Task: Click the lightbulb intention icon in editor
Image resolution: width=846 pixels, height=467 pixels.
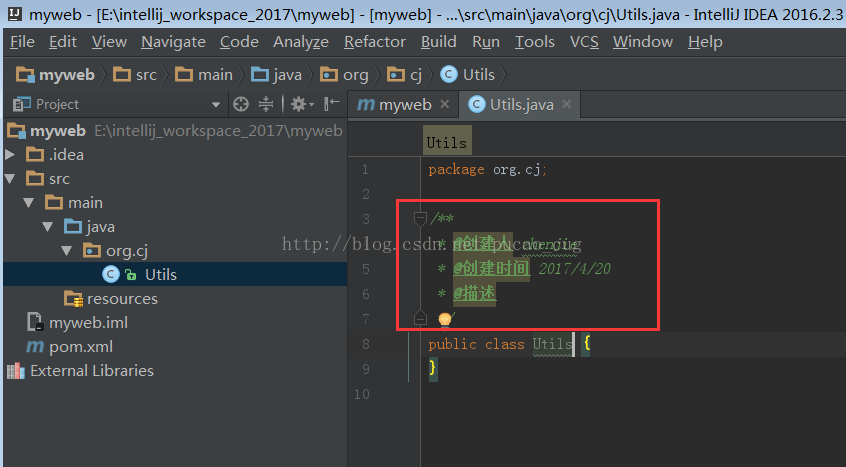Action: (445, 319)
